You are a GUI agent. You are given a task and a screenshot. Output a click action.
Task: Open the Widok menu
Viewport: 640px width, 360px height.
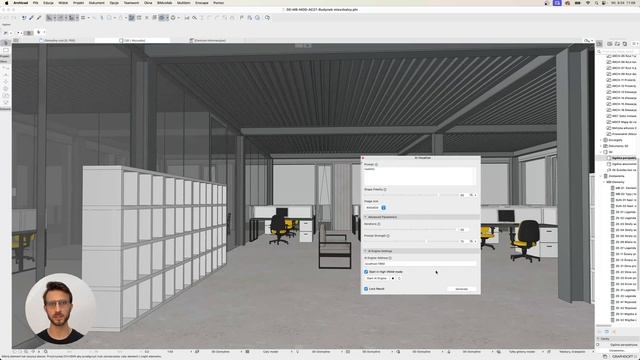pyautogui.click(x=63, y=3)
